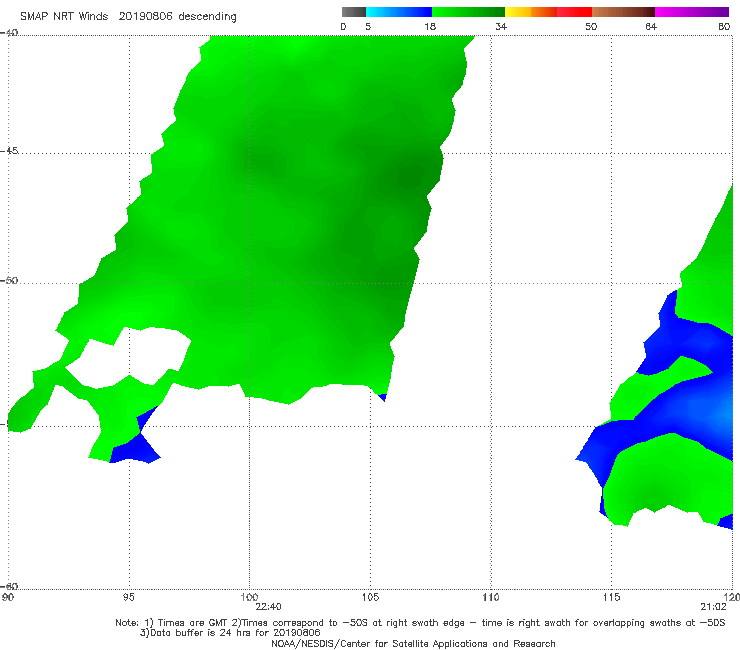Click the "110" longitude axis label
740x650 pixels.
pyautogui.click(x=491, y=597)
